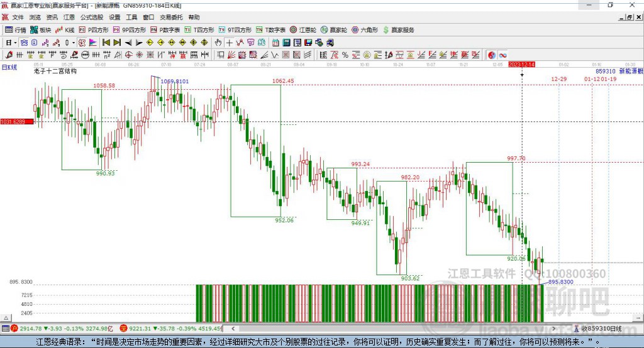This screenshot has height=348, width=644.
Task: Open the 资讯 menu
Action: pyautogui.click(x=52, y=17)
